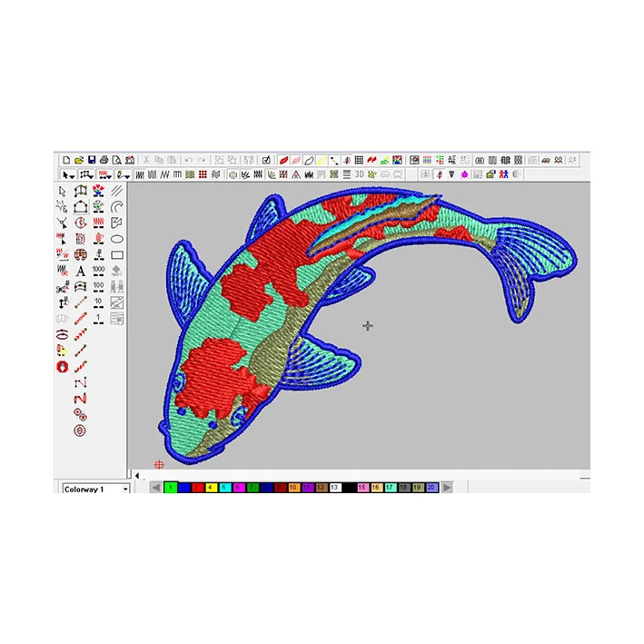Click the black grid display icon

(359, 160)
